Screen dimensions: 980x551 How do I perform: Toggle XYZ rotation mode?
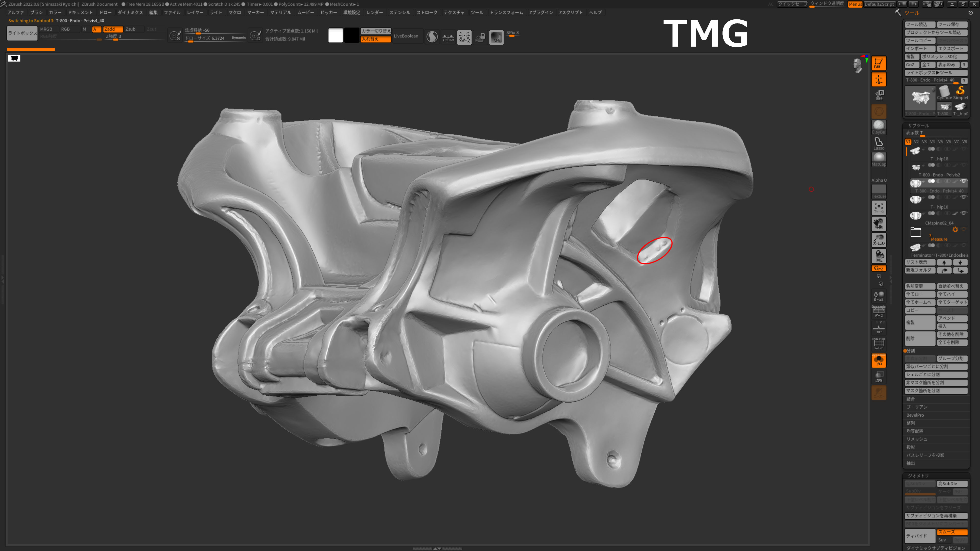click(x=878, y=268)
